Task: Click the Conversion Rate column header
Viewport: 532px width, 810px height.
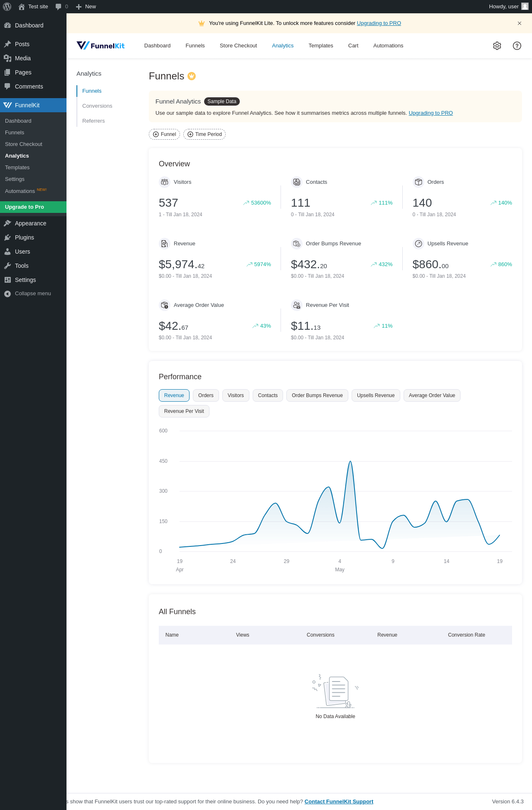Action: click(466, 635)
